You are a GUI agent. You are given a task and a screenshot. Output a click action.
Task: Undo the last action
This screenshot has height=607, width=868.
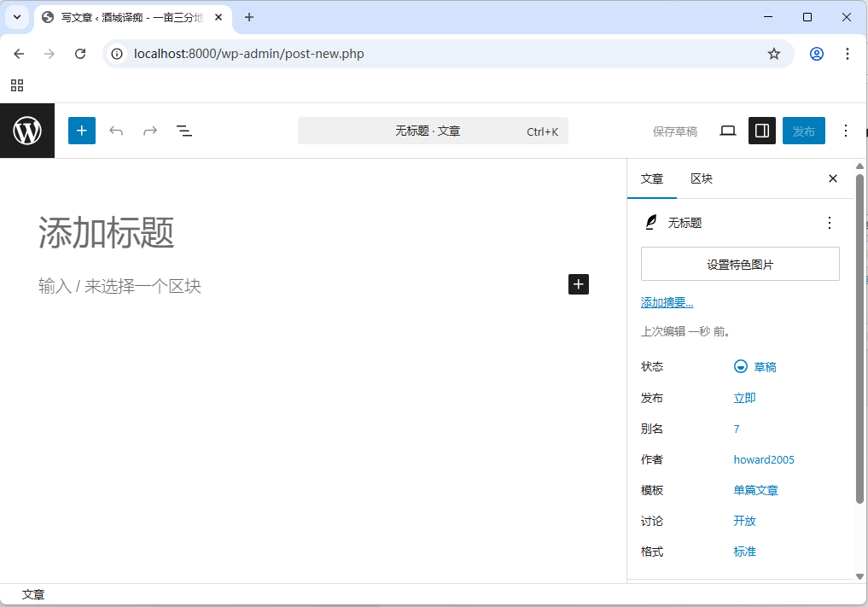coord(116,130)
